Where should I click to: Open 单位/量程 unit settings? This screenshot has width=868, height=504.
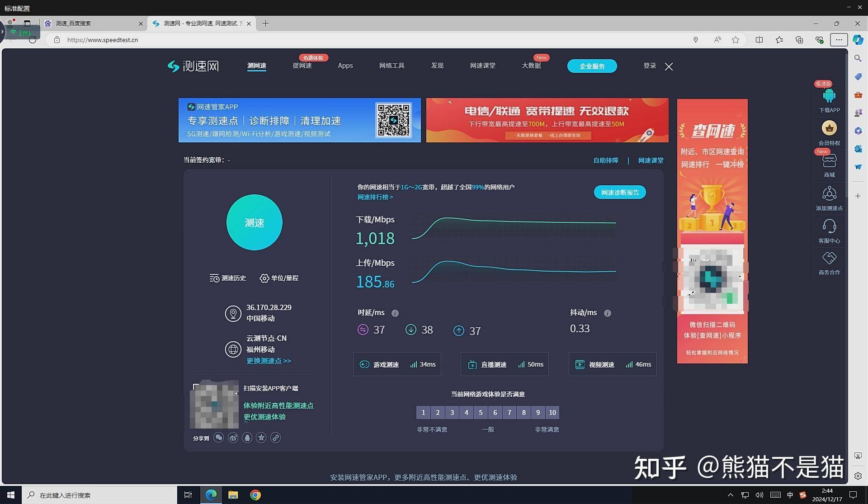(279, 278)
